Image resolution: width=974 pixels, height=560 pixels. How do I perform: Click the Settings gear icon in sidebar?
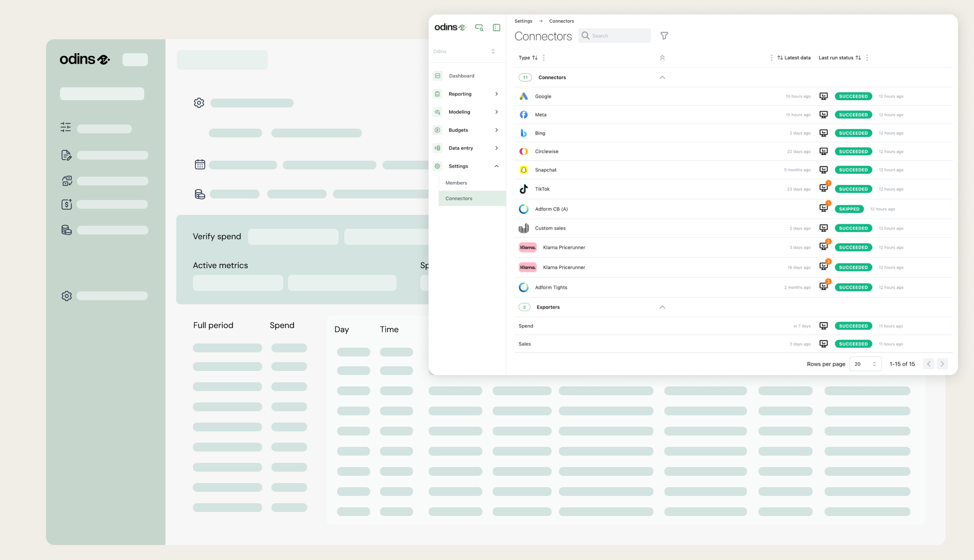coord(437,166)
